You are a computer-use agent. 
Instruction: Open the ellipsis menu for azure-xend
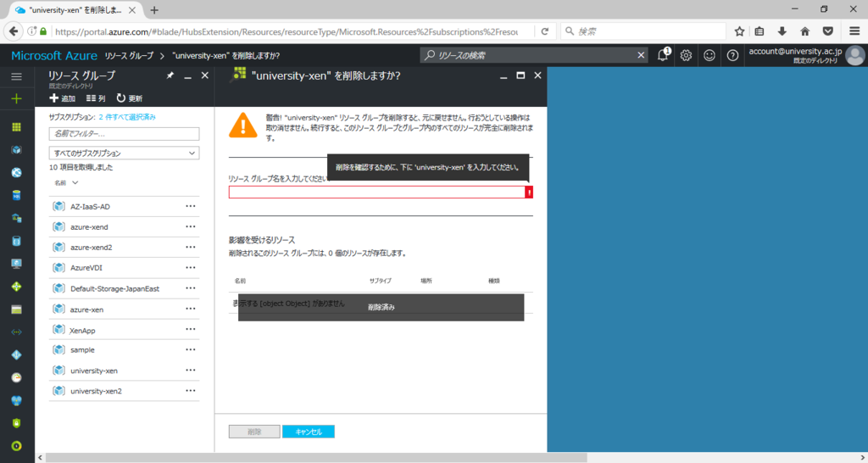191,226
